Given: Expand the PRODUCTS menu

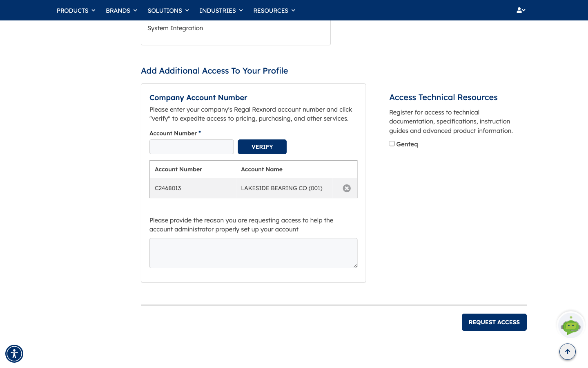Looking at the screenshot, I should 76,10.
